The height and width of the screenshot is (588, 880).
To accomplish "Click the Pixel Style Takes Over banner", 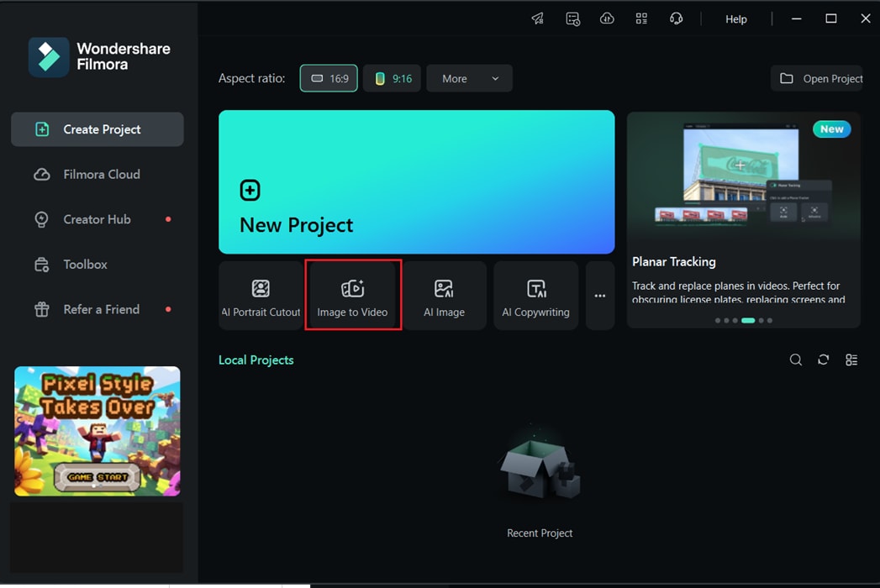I will (x=97, y=431).
